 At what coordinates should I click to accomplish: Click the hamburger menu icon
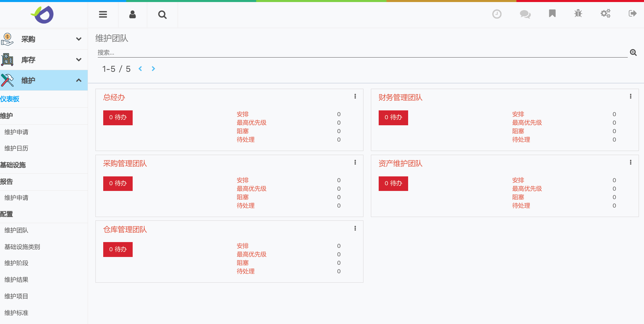pos(103,14)
